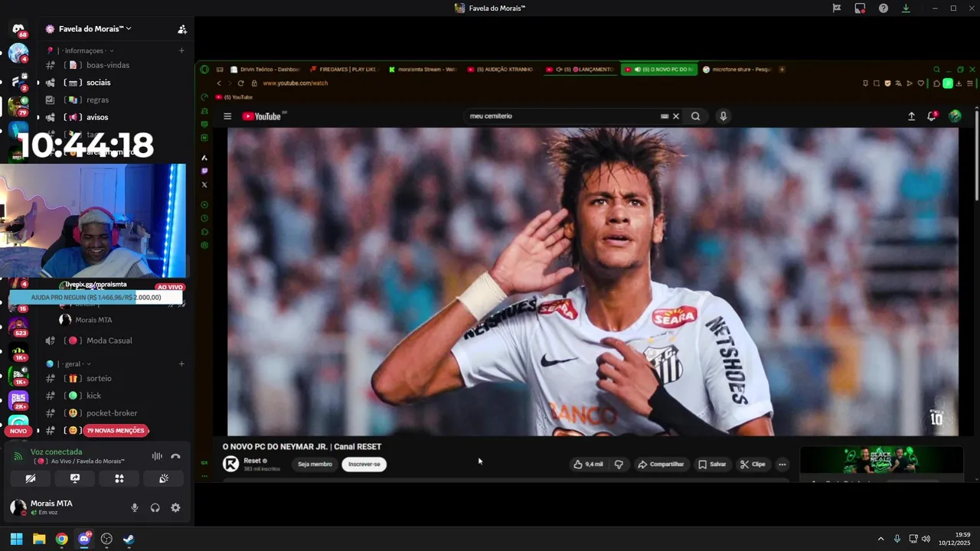Click the Morais MTA user avatar
The image size is (980, 551).
[x=18, y=507]
